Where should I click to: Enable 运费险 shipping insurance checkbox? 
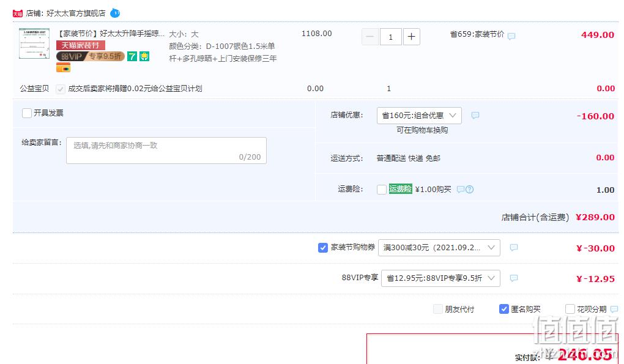381,190
